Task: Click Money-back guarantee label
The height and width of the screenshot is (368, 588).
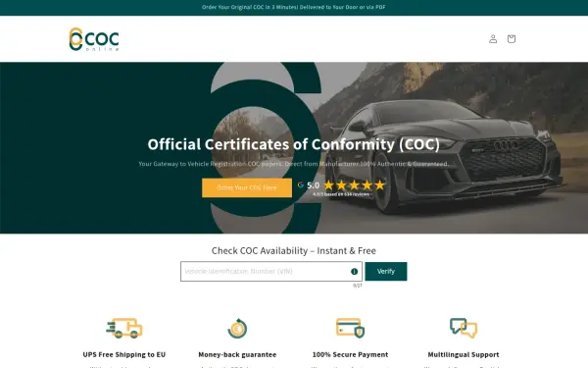Action: click(237, 355)
